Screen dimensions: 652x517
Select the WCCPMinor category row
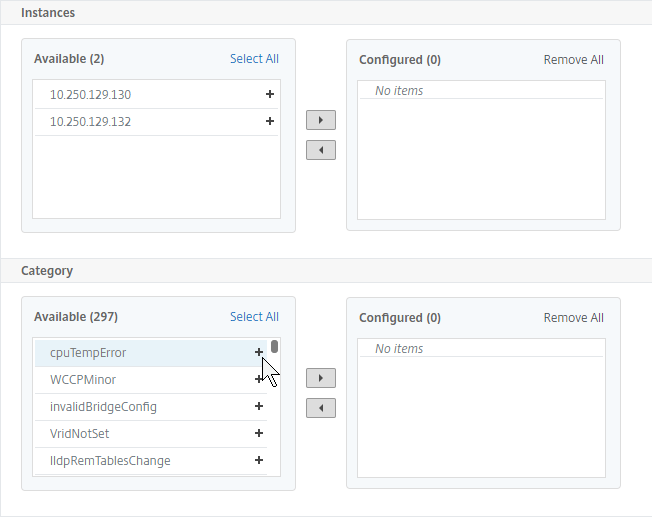[151, 380]
